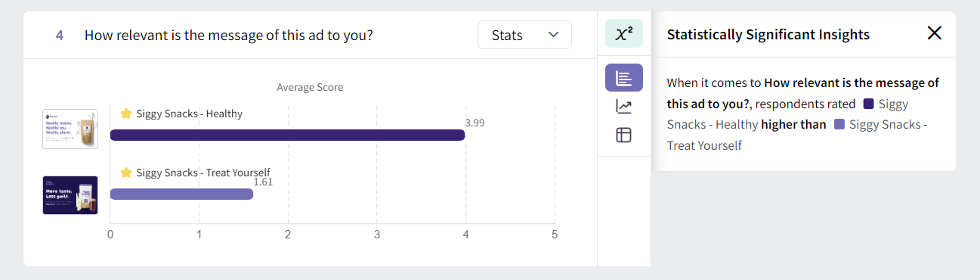
Task: Click the dark purple Healthy legend swatch
Action: pos(868,104)
